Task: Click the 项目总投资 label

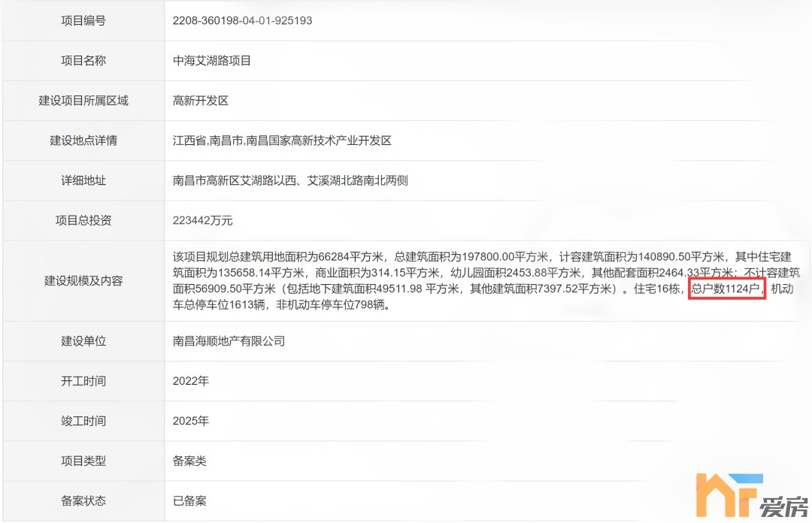Action: click(83, 220)
